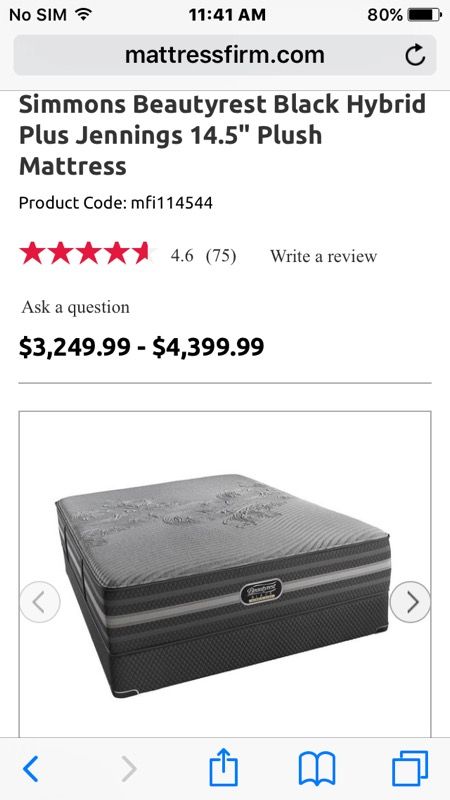Viewport: 450px width, 800px height.
Task: Click the Ask a question link
Action: click(76, 307)
